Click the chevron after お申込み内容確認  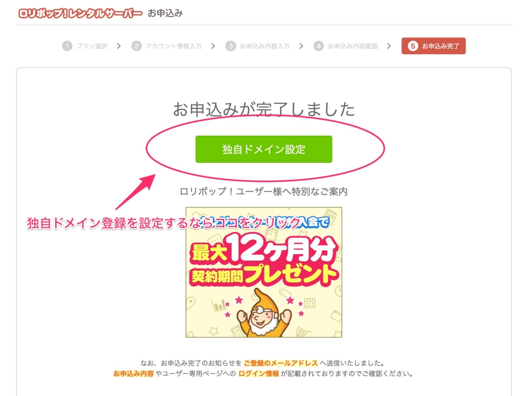tap(389, 46)
